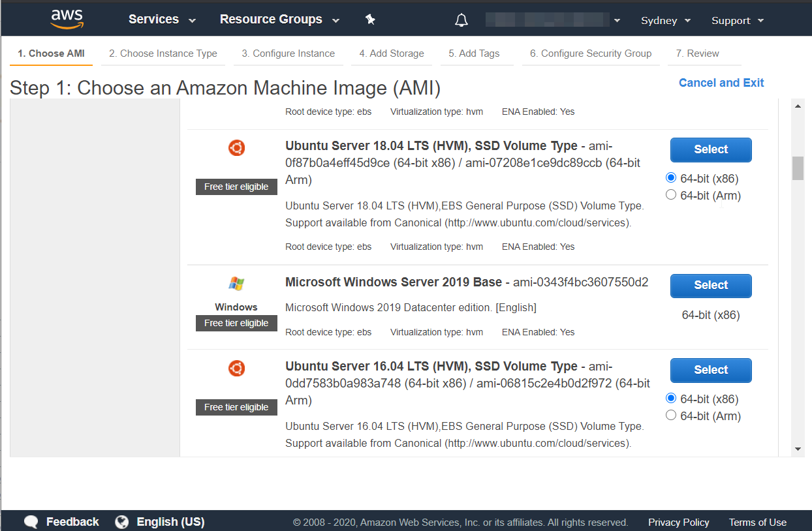This screenshot has width=812, height=531.
Task: Go to 6. Configure Security Group tab
Action: click(591, 53)
